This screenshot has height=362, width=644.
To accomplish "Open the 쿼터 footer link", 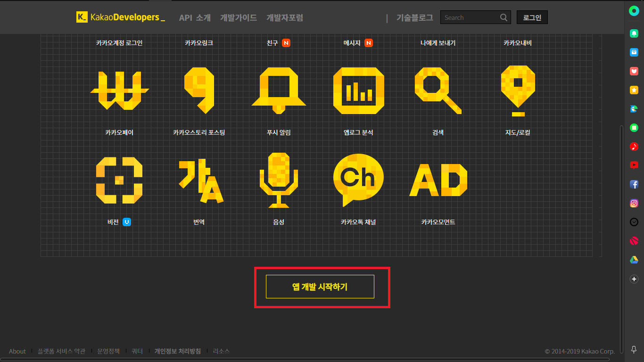I will pyautogui.click(x=137, y=351).
